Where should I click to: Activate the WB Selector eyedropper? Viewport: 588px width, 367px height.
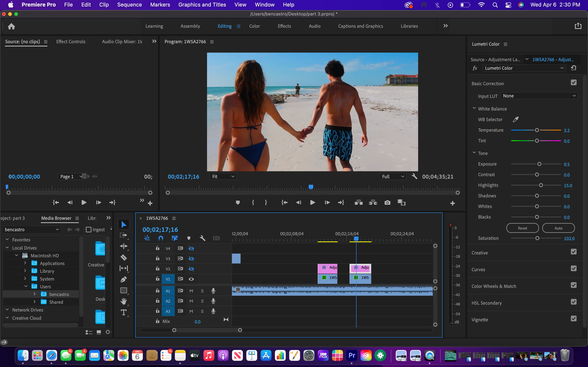(516, 119)
